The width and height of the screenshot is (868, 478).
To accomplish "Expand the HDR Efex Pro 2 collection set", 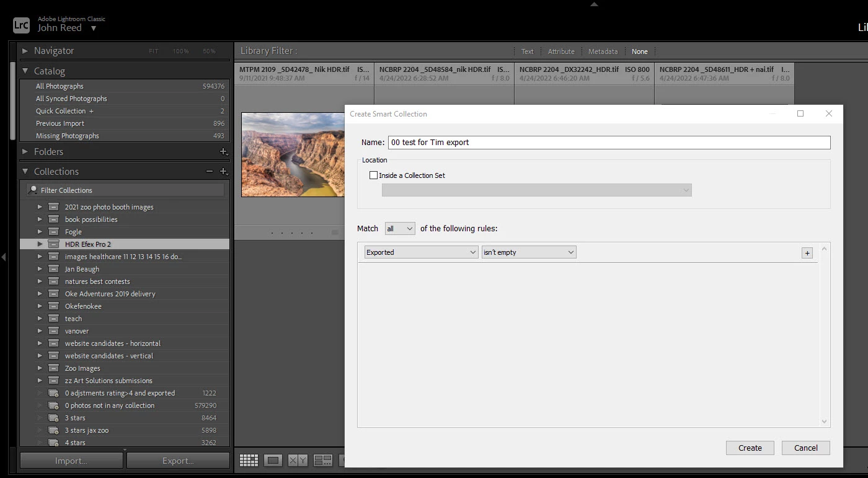I will 40,244.
